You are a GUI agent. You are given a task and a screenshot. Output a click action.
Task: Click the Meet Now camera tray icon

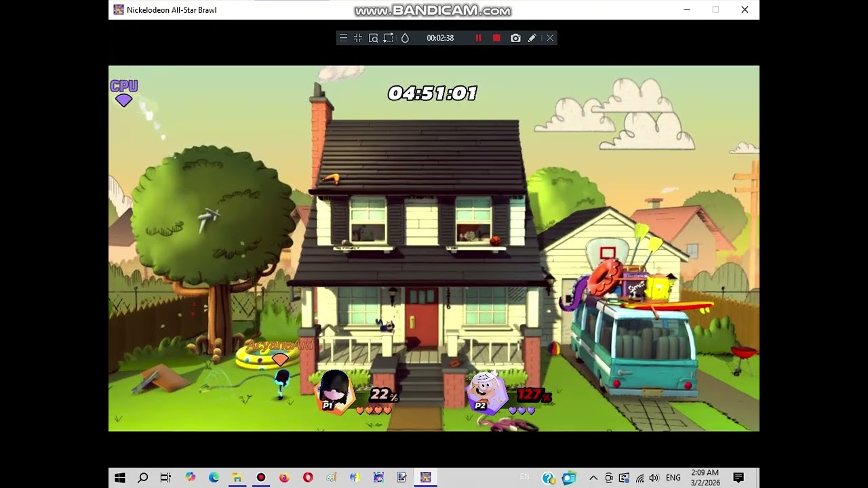[x=609, y=478]
